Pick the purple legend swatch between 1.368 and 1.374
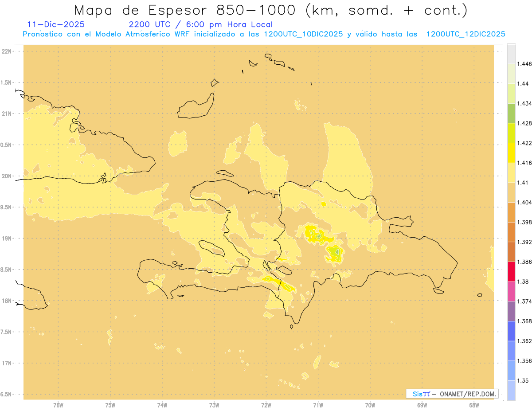 [x=511, y=311]
